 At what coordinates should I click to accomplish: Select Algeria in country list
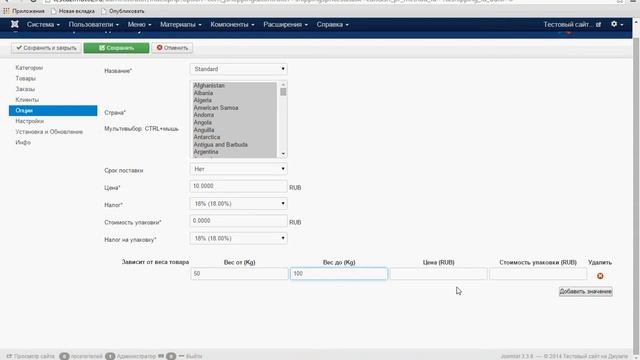coord(234,100)
